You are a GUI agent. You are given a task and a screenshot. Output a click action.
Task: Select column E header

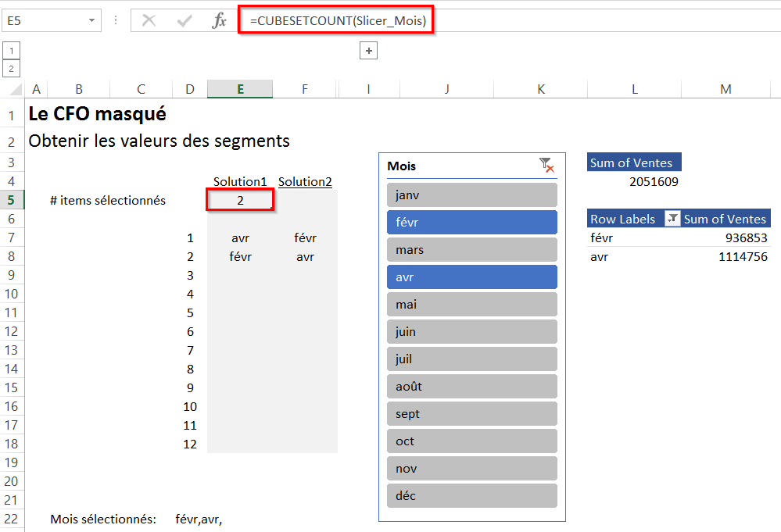coord(240,89)
